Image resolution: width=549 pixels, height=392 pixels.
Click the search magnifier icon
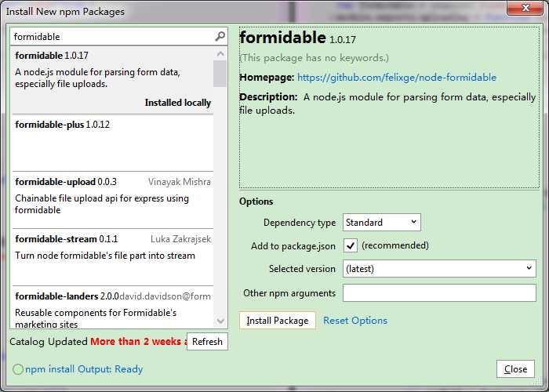[x=220, y=36]
